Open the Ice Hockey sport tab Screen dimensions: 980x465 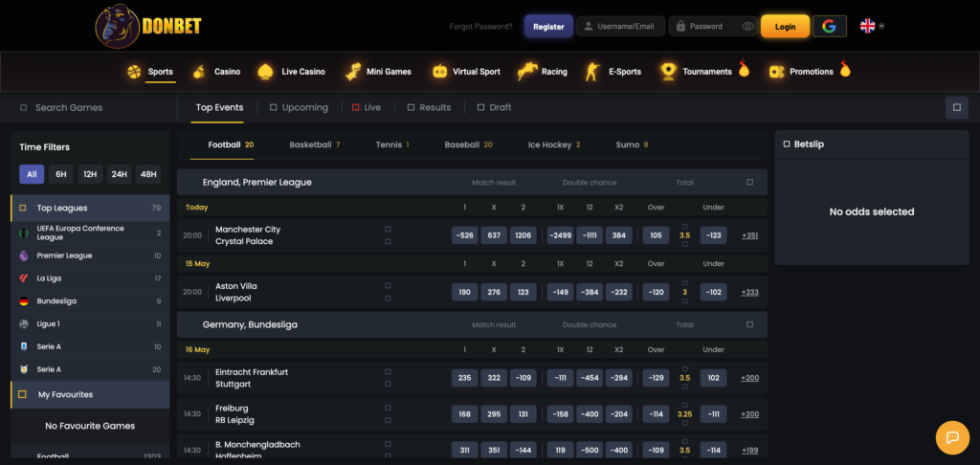pos(554,145)
